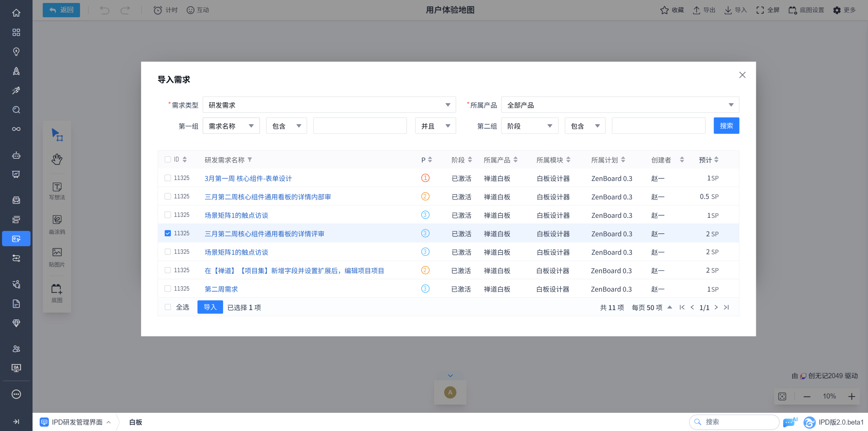868x431 pixels.
Task: Open the 并且 operator dropdown
Action: coord(435,126)
